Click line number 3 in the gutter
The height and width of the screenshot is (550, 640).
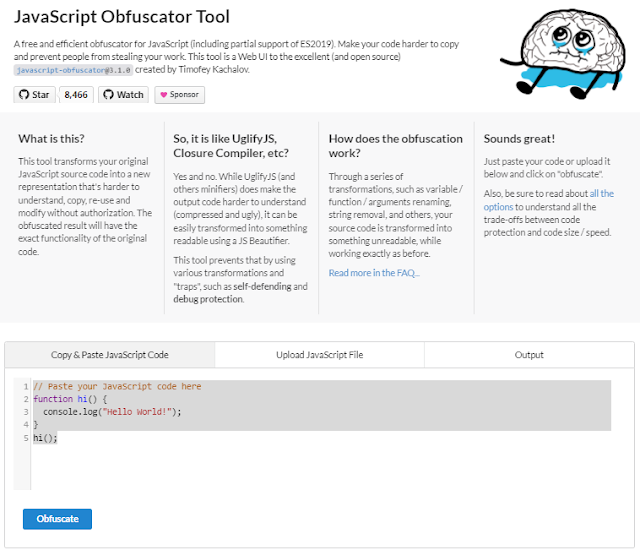pos(26,412)
